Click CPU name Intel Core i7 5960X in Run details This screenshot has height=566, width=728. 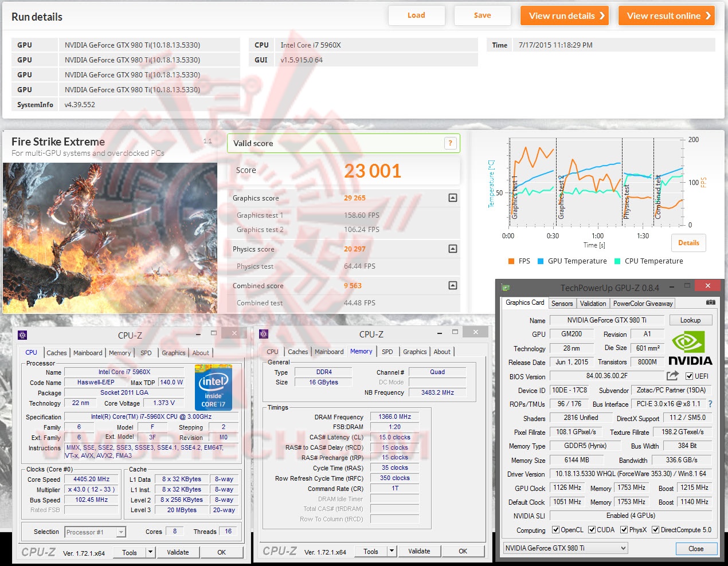click(x=311, y=45)
